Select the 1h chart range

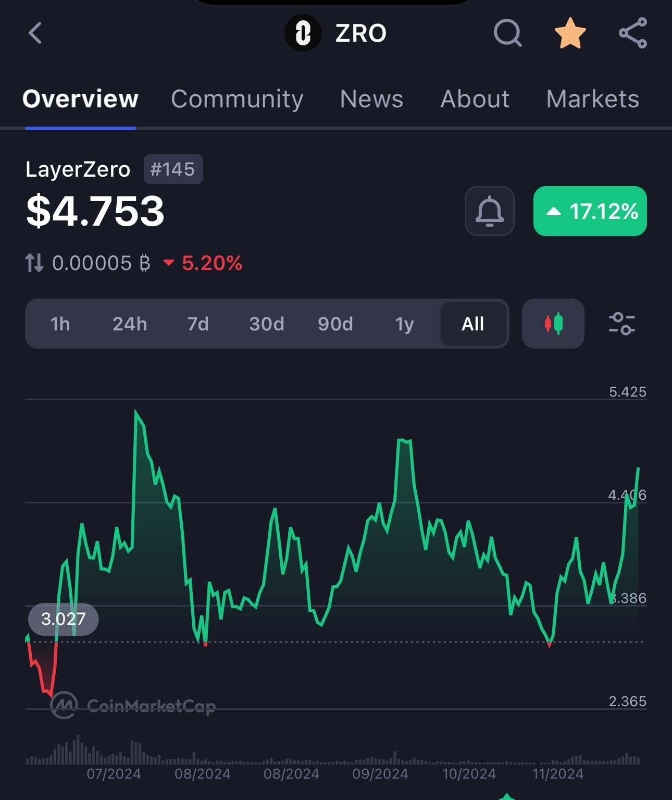[x=60, y=324]
